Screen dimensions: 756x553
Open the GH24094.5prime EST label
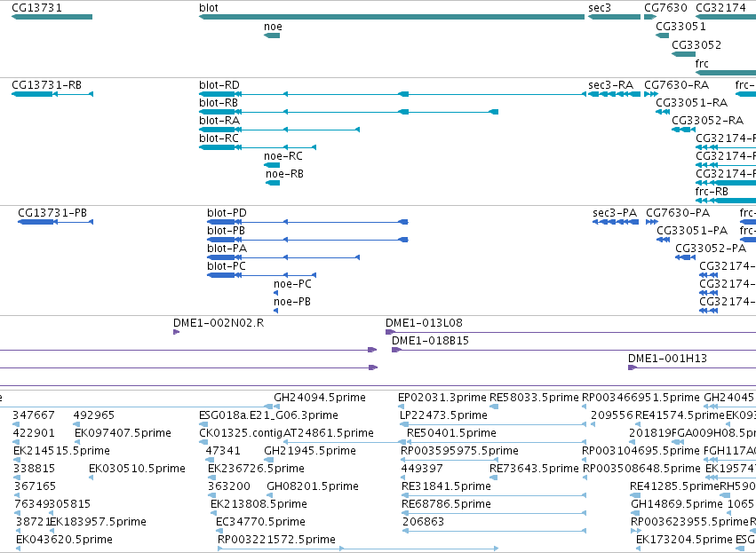pos(320,398)
